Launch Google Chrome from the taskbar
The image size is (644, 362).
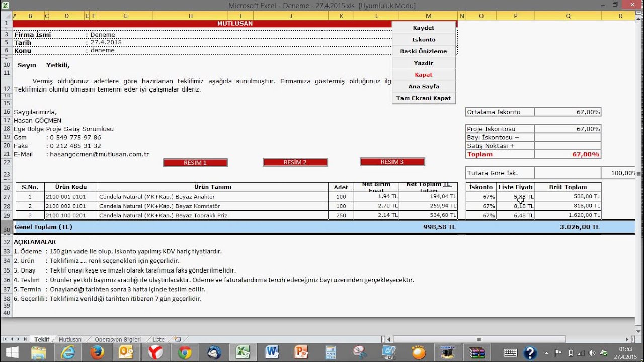pos(184,353)
